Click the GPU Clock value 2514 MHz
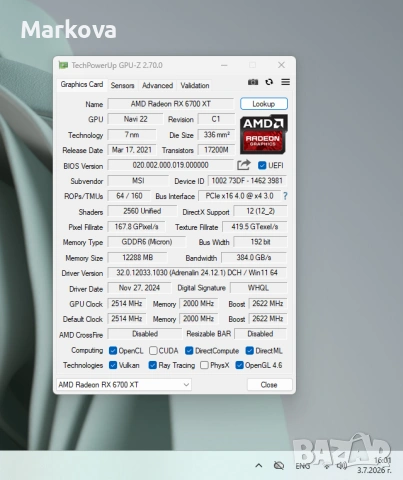403x480 pixels. click(x=127, y=303)
